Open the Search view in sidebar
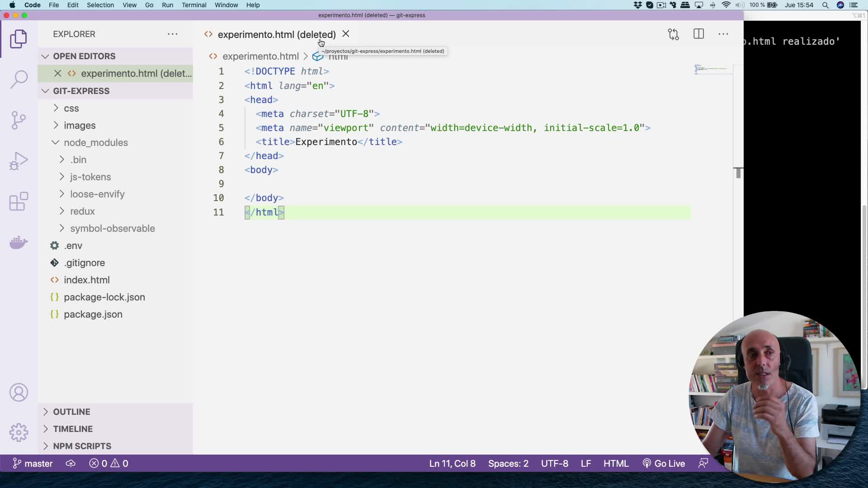This screenshot has width=868, height=488. coord(18,79)
